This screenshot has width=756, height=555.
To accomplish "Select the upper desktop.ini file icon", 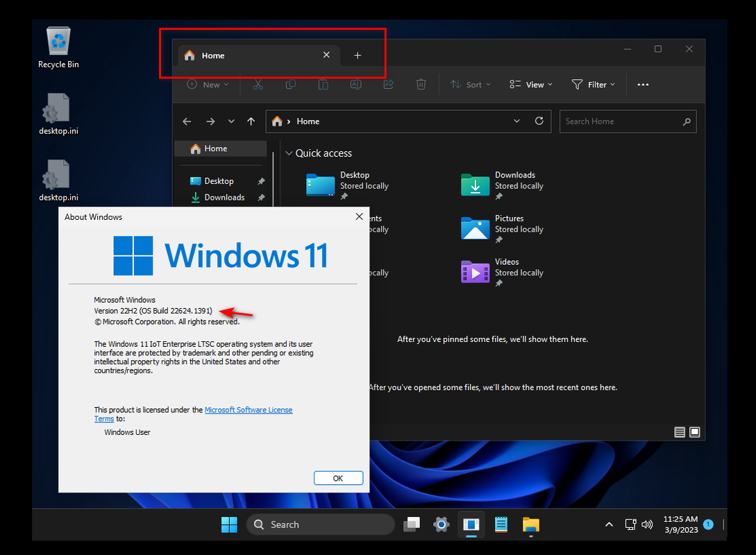I will coord(58,114).
